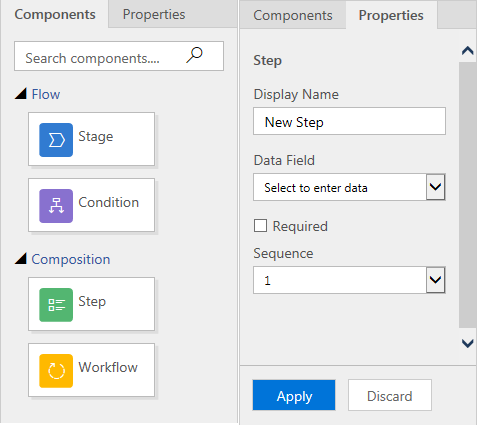Select the purple Condition component icon
477x426 pixels.
tap(56, 206)
